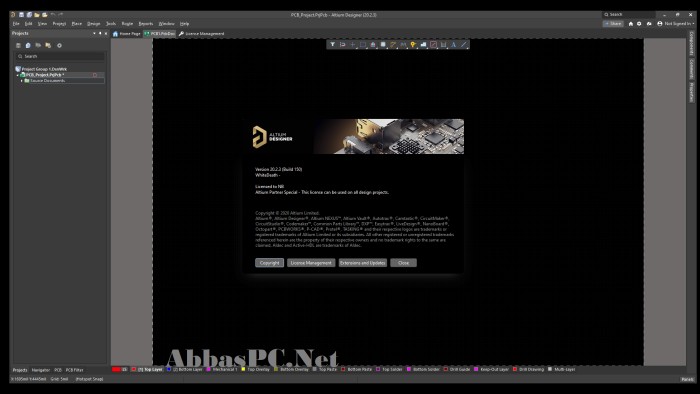Collapse the PCB_Project.PrjPcb tree node

click(18, 75)
